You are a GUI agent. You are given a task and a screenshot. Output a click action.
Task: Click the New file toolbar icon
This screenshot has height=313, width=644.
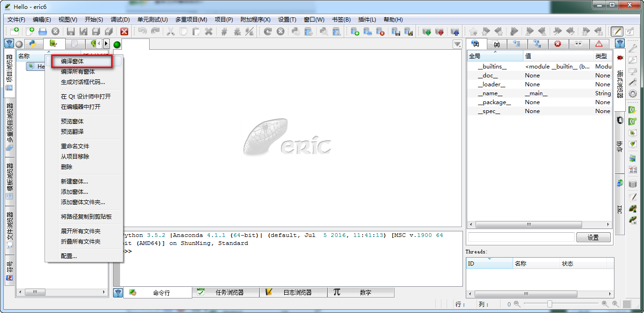click(30, 31)
